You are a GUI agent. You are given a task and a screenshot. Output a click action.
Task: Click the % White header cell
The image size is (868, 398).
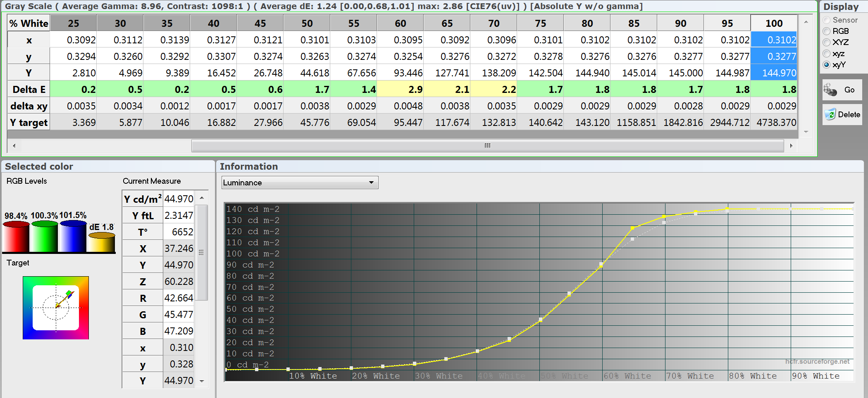29,23
